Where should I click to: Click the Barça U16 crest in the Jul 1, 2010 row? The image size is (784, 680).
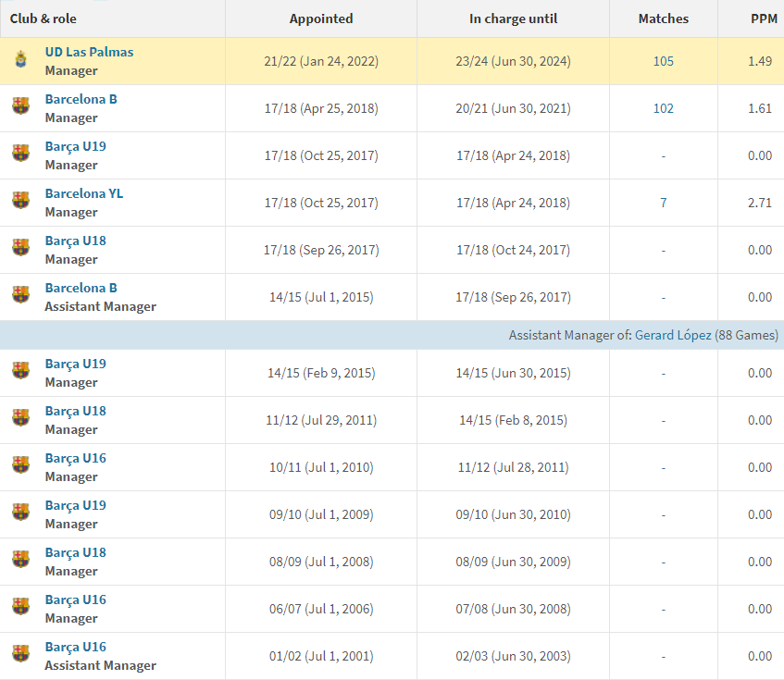20,467
